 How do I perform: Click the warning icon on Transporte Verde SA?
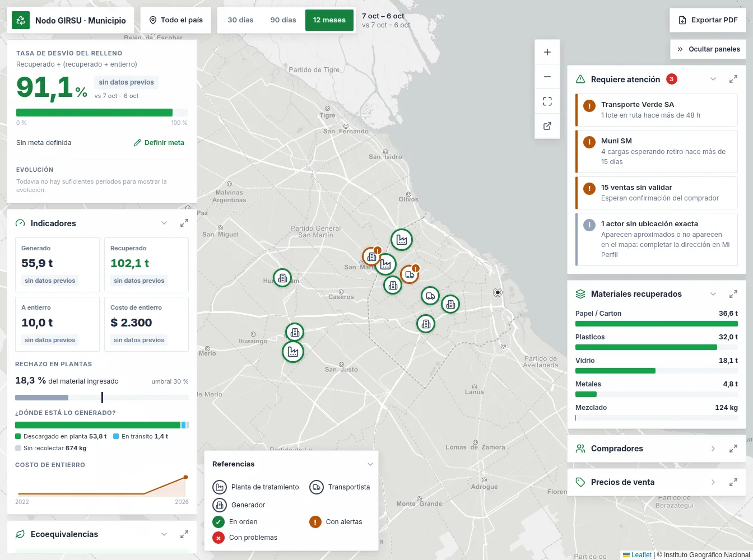(x=589, y=105)
